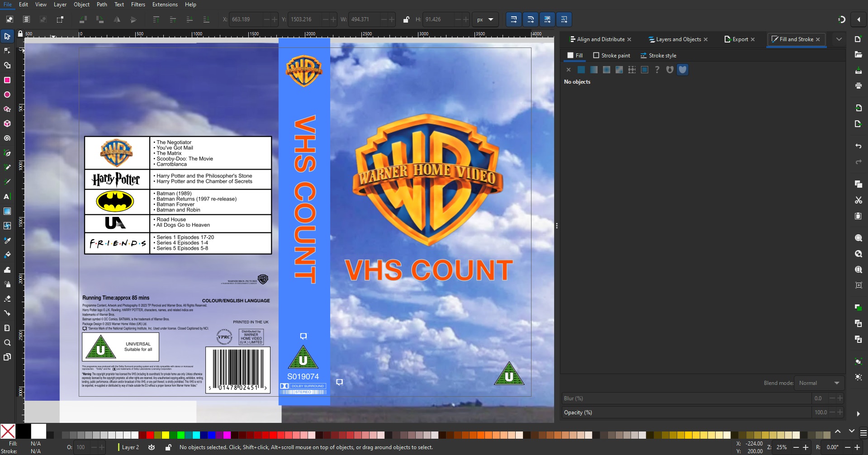Select the 3D box tool
The image size is (868, 455).
pyautogui.click(x=7, y=123)
